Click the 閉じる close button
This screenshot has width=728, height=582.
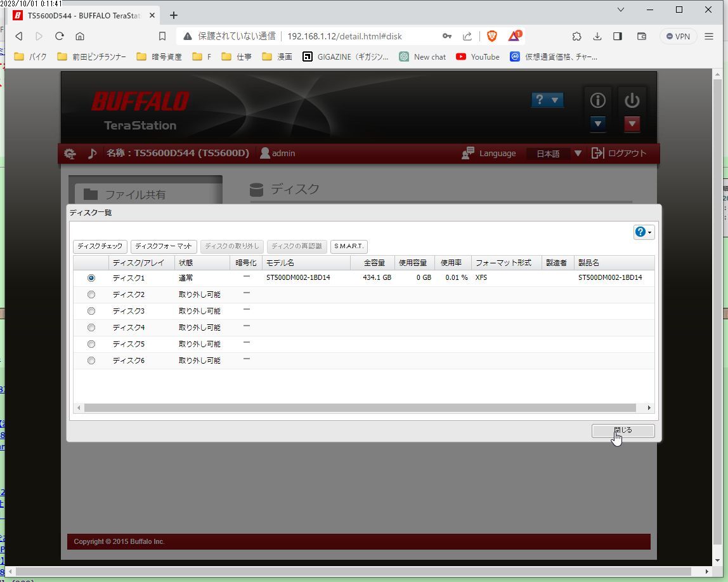(x=623, y=431)
